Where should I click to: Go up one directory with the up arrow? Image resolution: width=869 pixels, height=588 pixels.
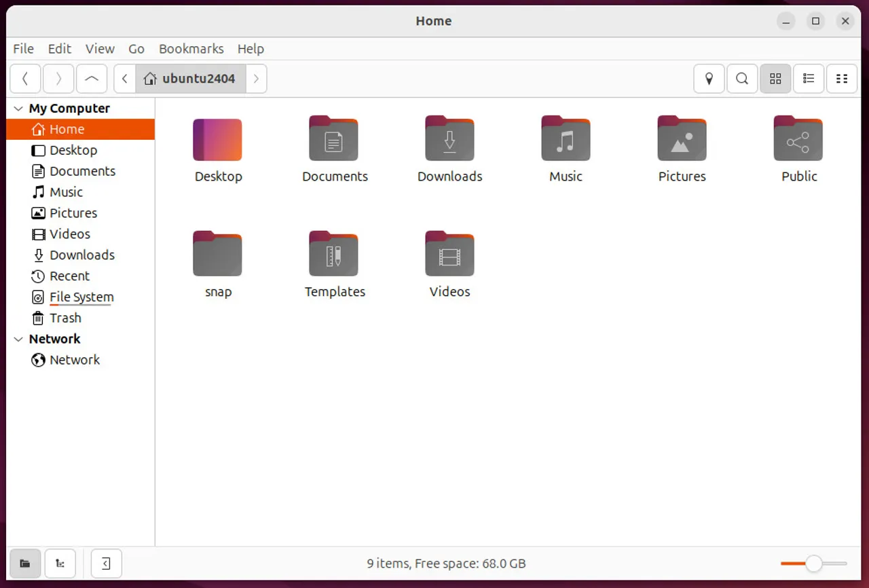click(92, 78)
